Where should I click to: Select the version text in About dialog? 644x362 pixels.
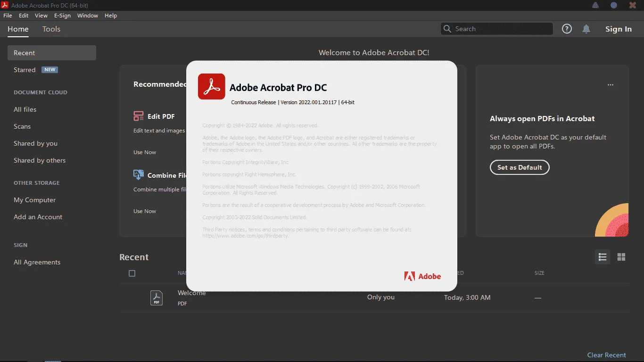click(293, 102)
